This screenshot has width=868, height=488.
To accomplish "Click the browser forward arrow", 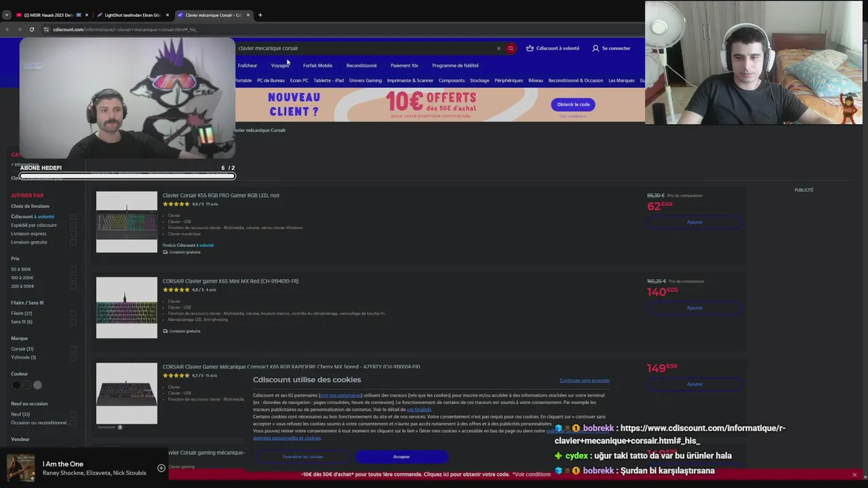I will click(19, 29).
